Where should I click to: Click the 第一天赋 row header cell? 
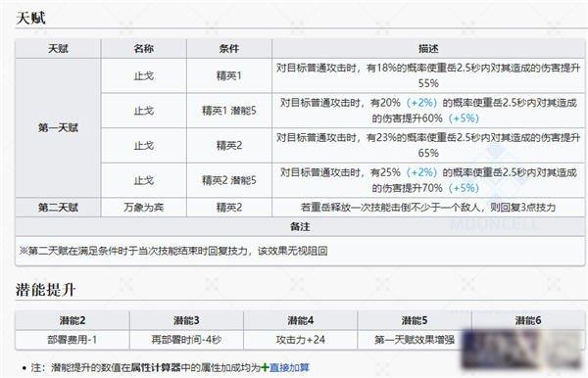point(58,127)
